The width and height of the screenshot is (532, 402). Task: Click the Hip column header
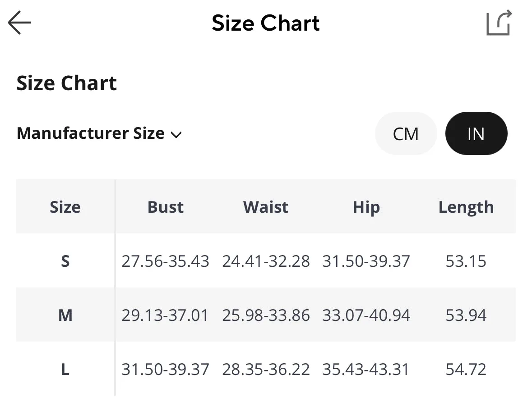pos(366,207)
